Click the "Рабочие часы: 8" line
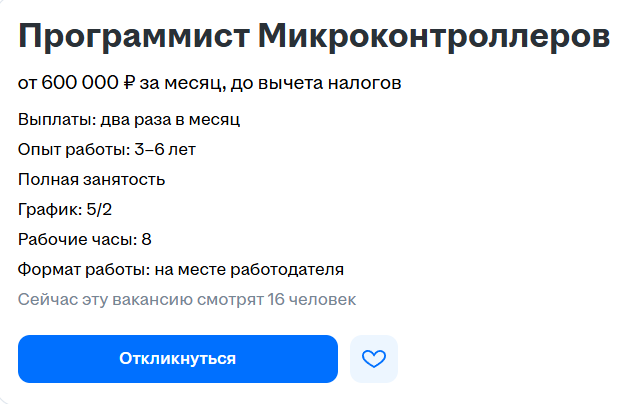 click(x=85, y=239)
